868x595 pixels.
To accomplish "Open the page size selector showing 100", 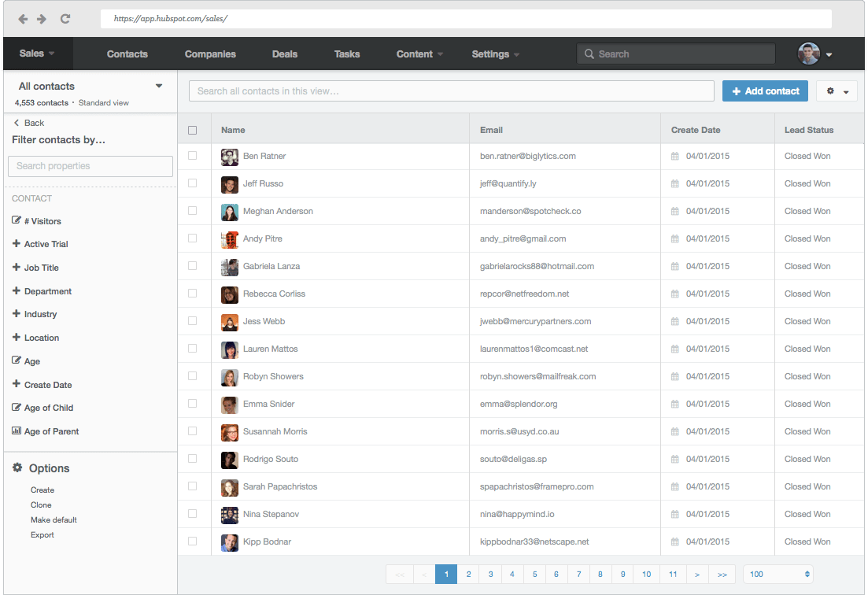I will pos(778,575).
